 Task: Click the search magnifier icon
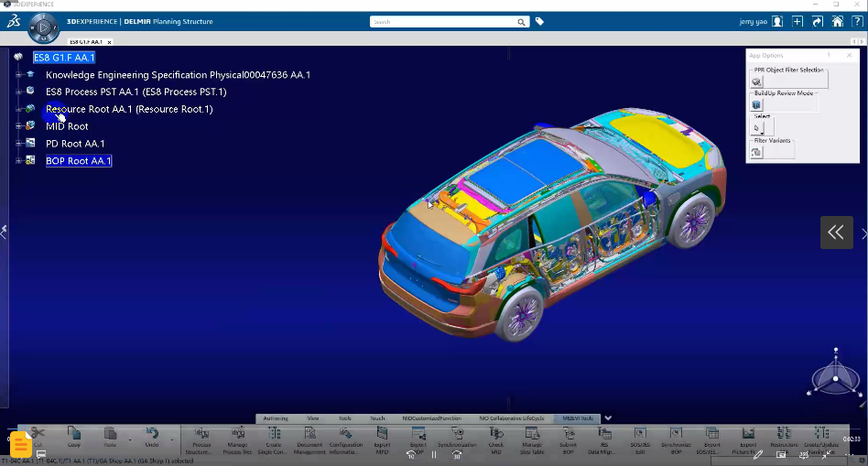[x=521, y=22]
